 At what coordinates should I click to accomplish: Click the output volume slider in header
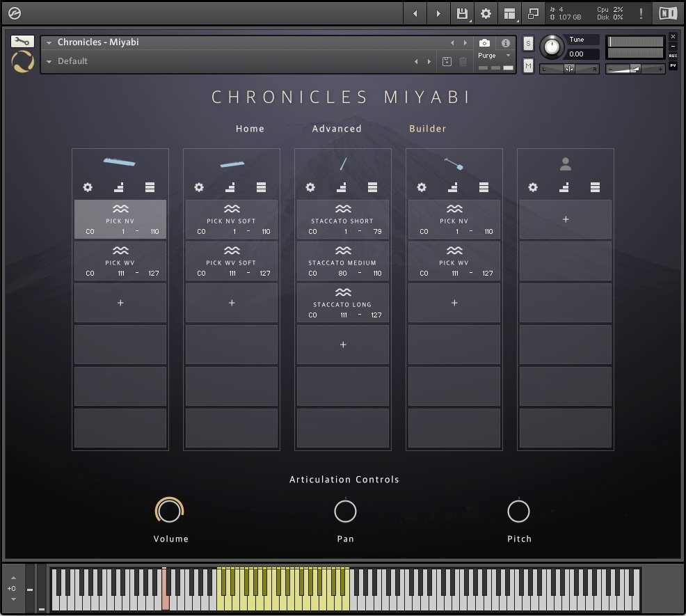point(635,69)
